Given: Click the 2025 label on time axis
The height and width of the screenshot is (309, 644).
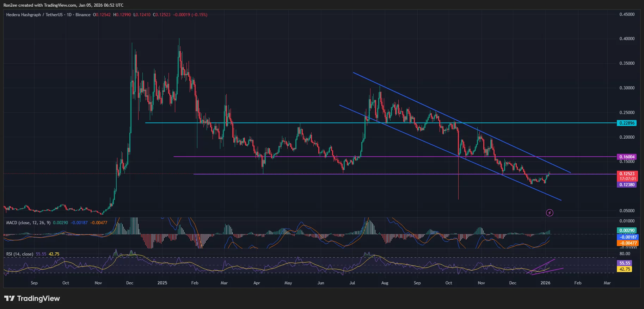Looking at the screenshot, I should pyautogui.click(x=162, y=283).
